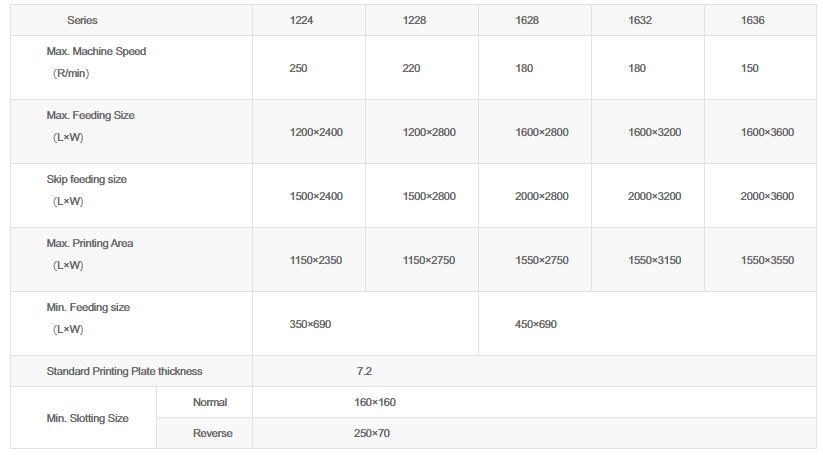Click the Min. Feeding size label
Screen dimensions: 823x456
pos(88,307)
